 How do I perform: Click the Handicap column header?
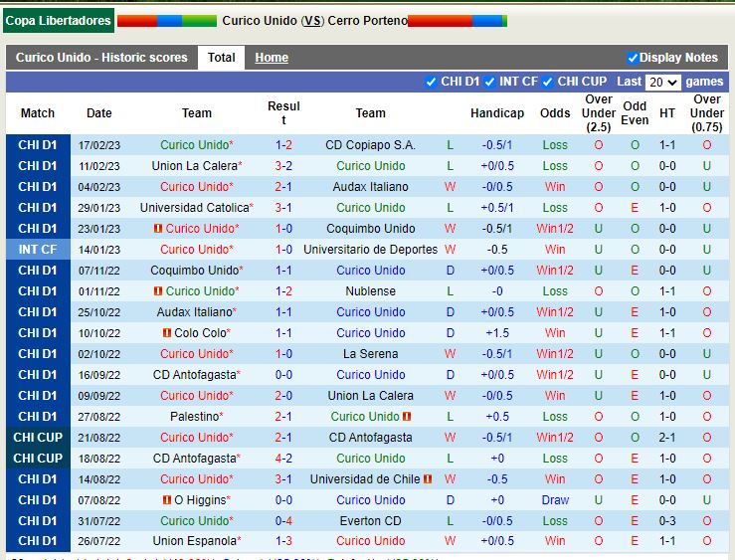click(497, 113)
